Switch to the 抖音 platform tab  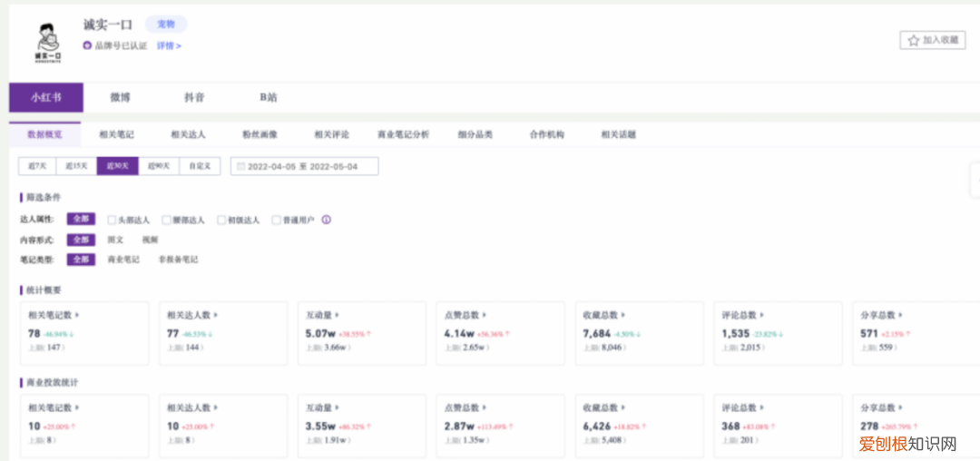pos(194,97)
